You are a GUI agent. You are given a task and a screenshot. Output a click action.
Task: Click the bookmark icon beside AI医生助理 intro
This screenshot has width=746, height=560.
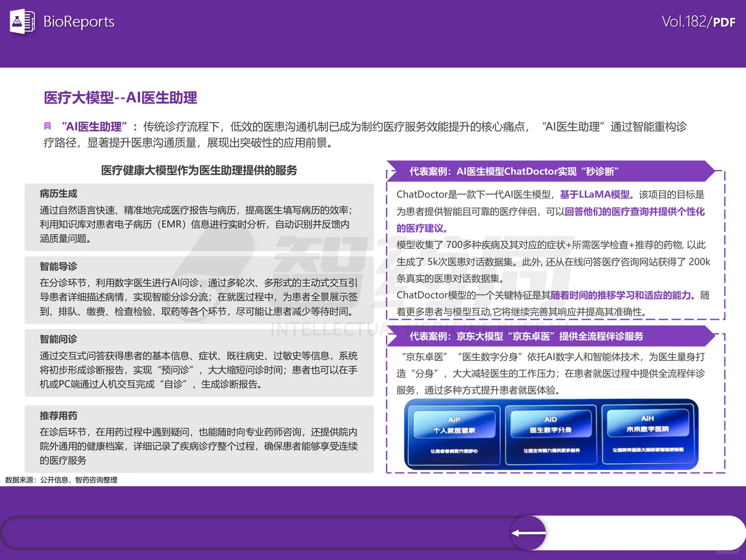point(48,126)
